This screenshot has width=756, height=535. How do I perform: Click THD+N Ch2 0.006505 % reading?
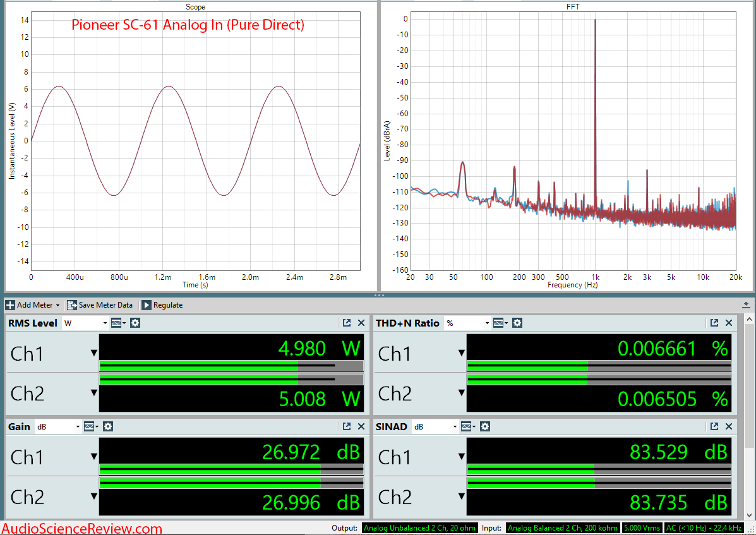(673, 399)
